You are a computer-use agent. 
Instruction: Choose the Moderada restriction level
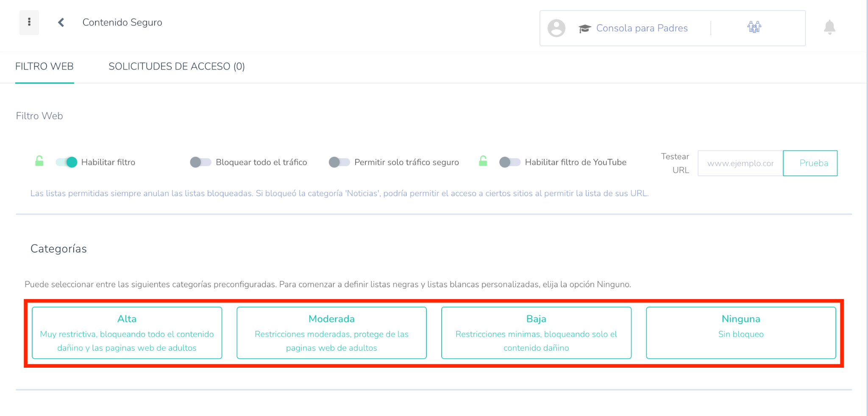click(331, 333)
